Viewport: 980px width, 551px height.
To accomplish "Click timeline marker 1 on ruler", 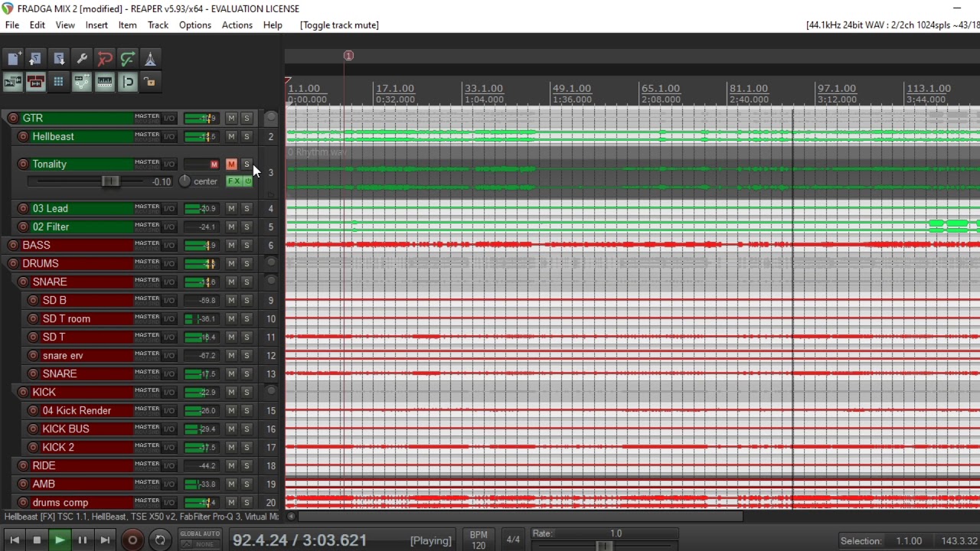I will 348,55.
